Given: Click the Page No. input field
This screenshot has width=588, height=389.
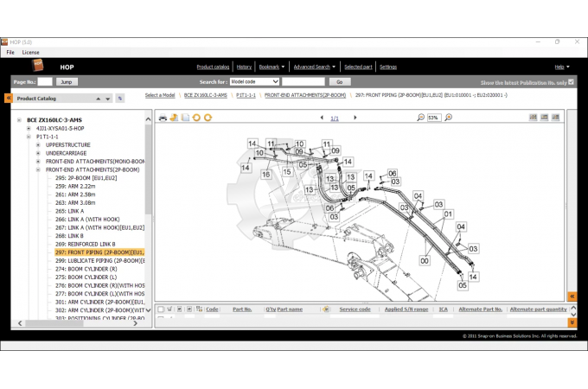Looking at the screenshot, I should 45,82.
